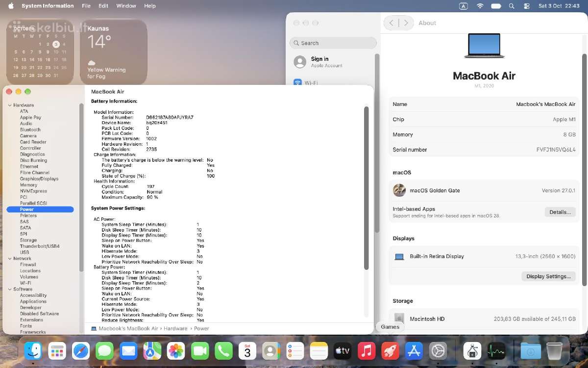Collapse the Software section in the sidebar

pos(10,289)
